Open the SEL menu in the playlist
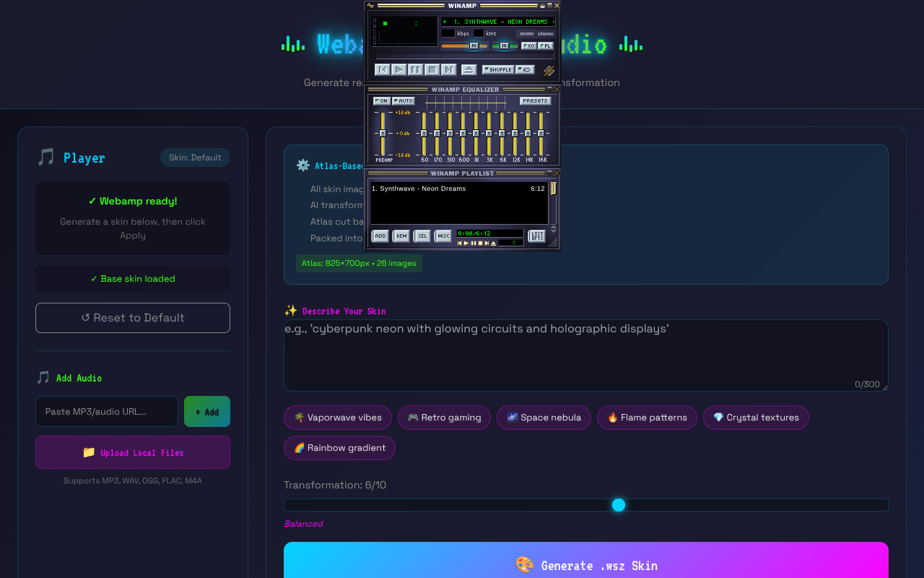Screen dimensions: 924x578 tap(422, 236)
